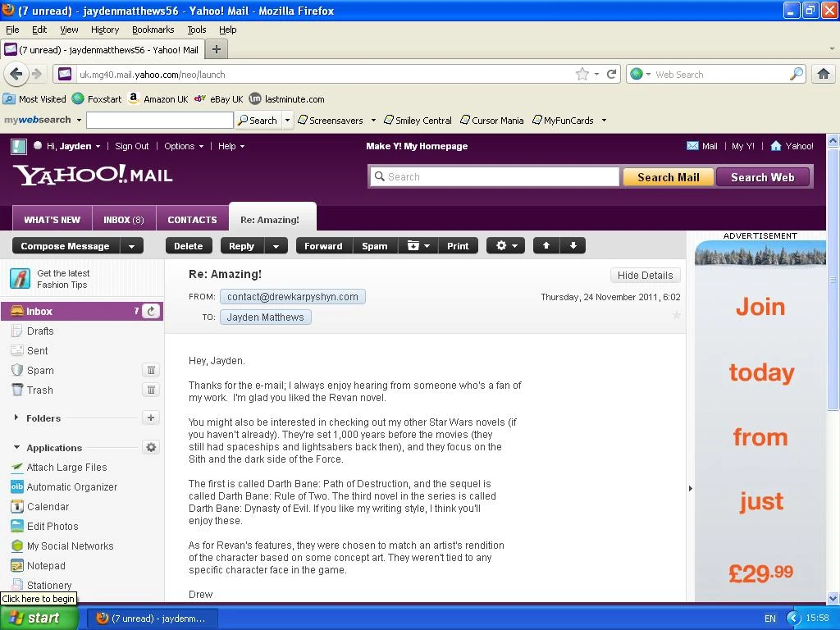
Task: Go back with the browser Back arrow
Action: pos(16,74)
